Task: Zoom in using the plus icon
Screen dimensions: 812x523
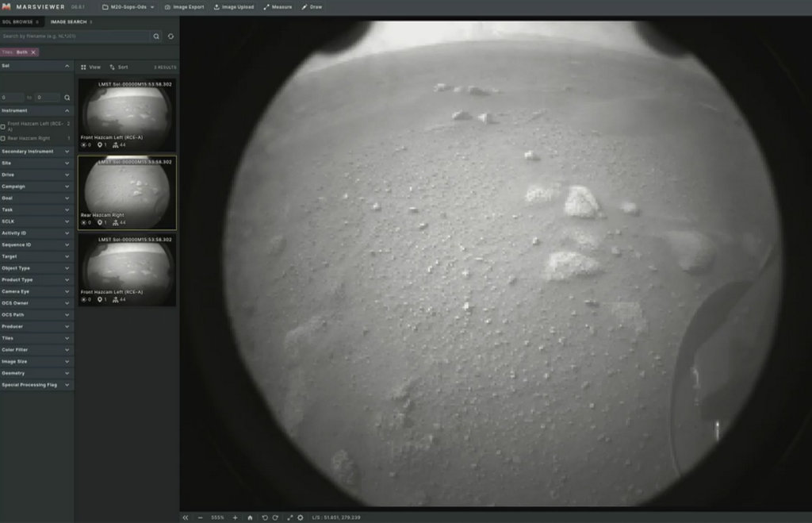Action: coord(235,517)
